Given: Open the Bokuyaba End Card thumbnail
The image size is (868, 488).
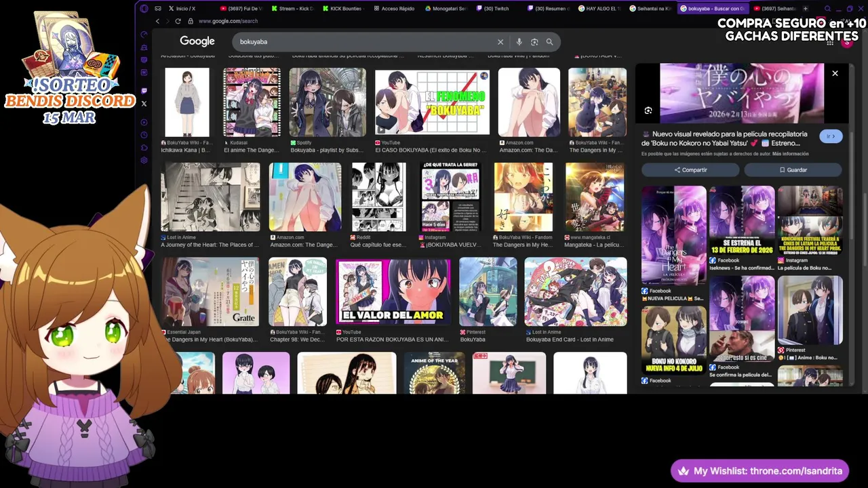Looking at the screenshot, I should [576, 291].
